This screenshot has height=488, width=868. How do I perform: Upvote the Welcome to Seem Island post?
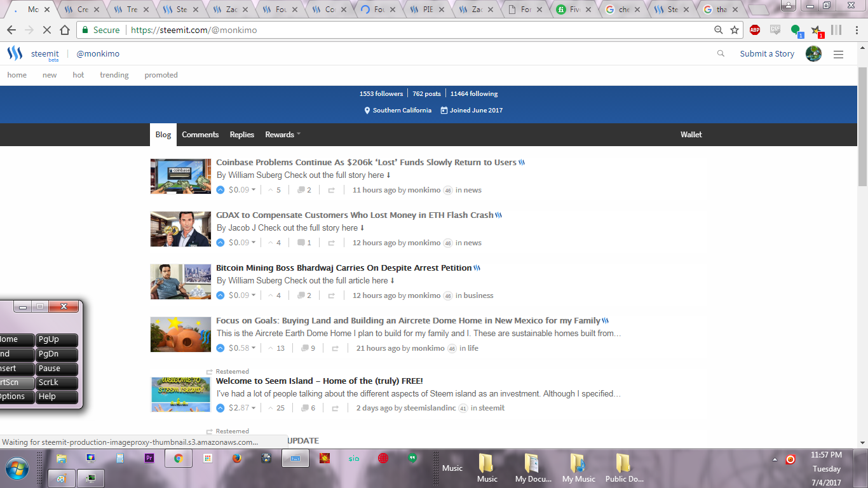click(x=220, y=408)
